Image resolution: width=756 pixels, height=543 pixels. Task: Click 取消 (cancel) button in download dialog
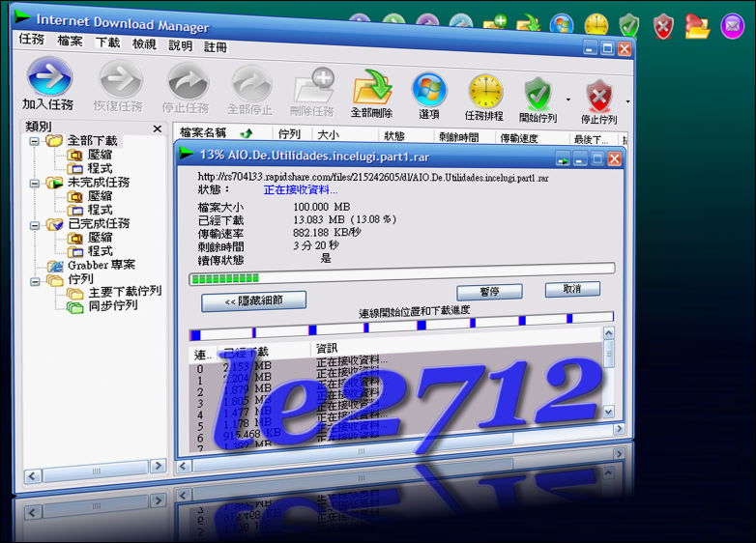coord(572,289)
